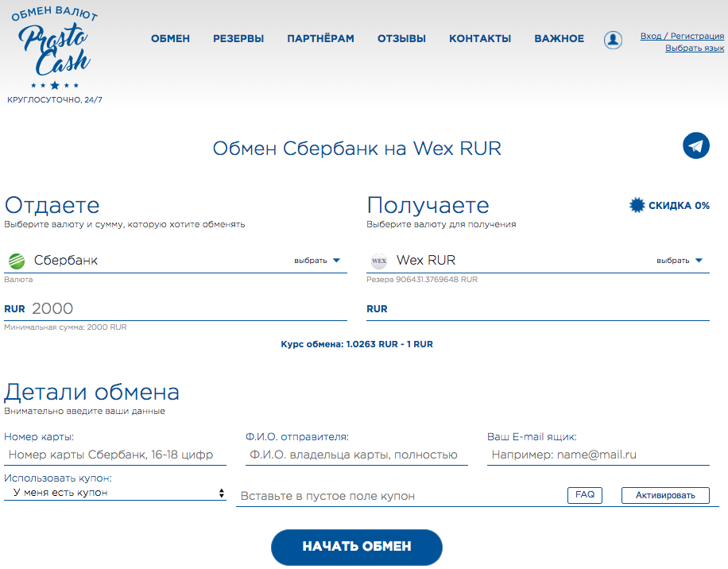Click the Номер карты input field
This screenshot has height=569, width=728.
[115, 455]
